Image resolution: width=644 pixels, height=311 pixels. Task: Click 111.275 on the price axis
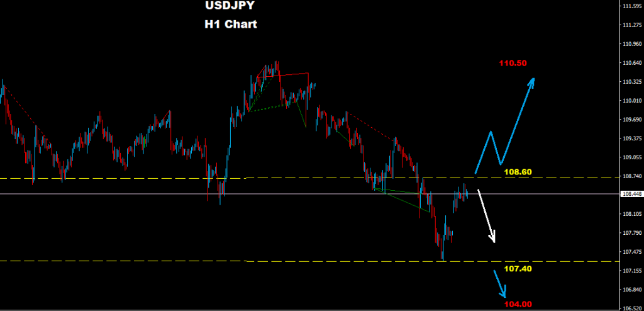(x=633, y=25)
